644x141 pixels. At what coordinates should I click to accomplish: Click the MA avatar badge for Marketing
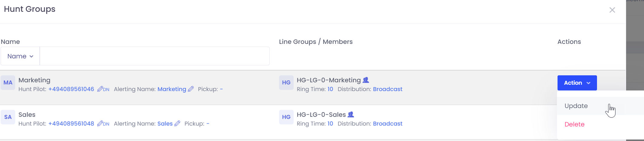click(8, 83)
